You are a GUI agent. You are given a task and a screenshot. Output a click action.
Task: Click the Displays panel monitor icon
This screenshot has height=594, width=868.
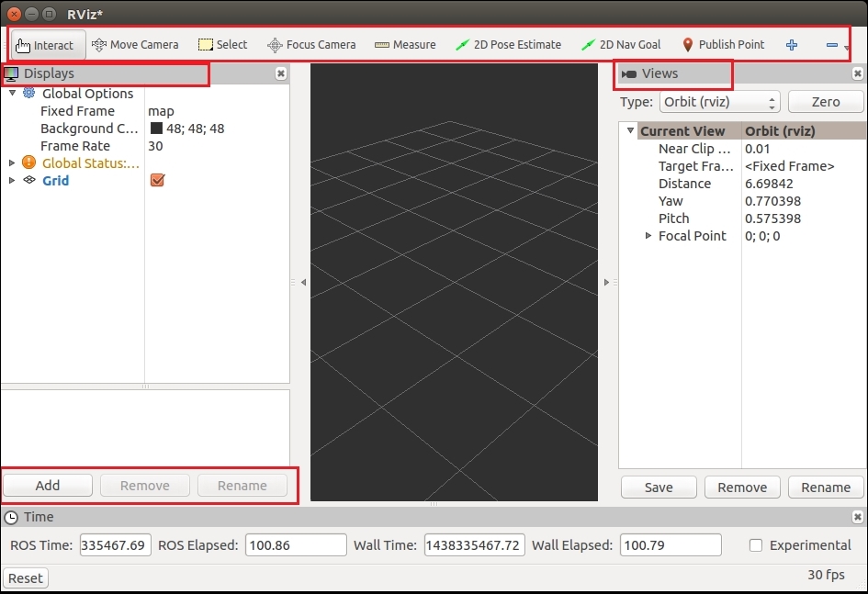[x=10, y=73]
